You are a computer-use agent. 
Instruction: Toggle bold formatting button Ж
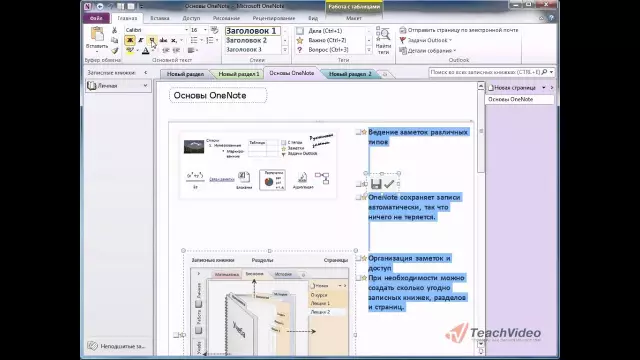pos(130,40)
